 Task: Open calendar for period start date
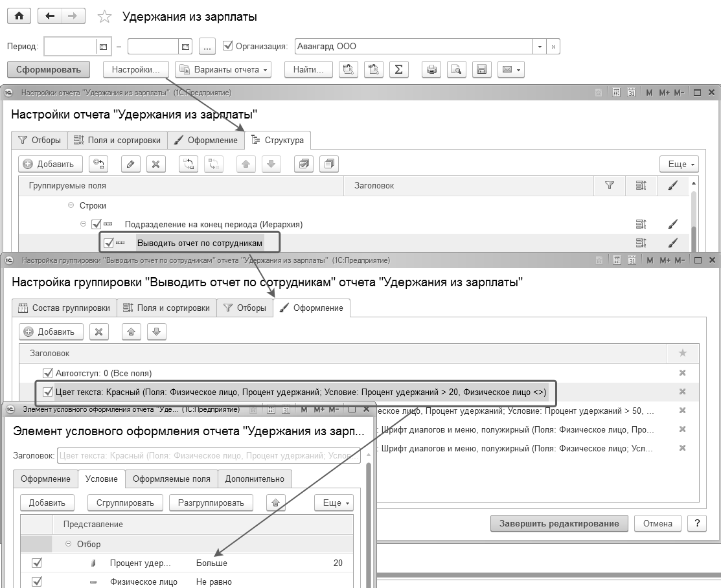coord(103,47)
